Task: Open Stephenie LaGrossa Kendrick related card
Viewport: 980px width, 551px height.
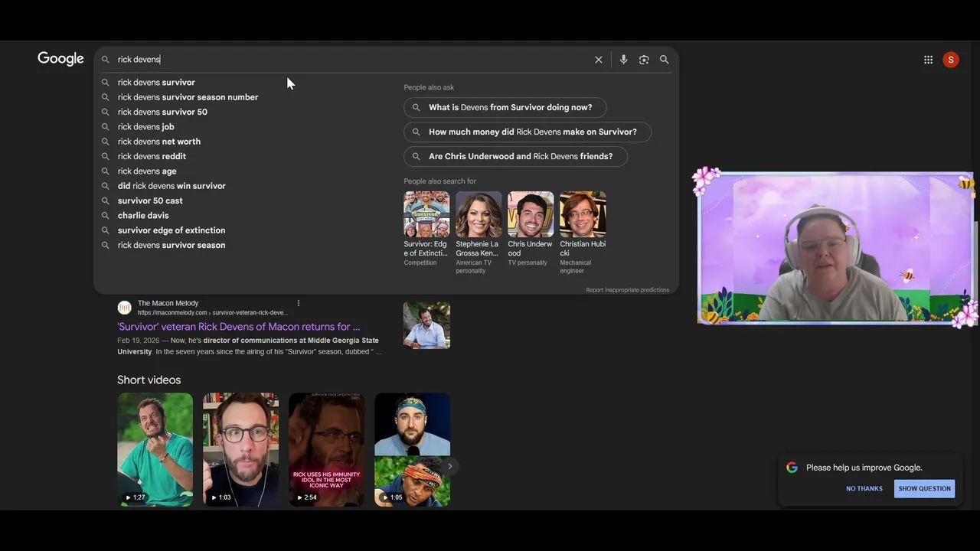Action: pos(479,233)
